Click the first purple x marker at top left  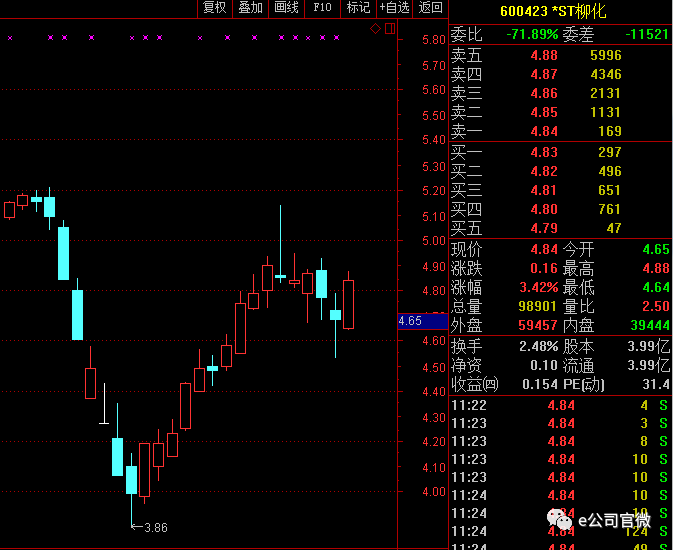pos(9,38)
